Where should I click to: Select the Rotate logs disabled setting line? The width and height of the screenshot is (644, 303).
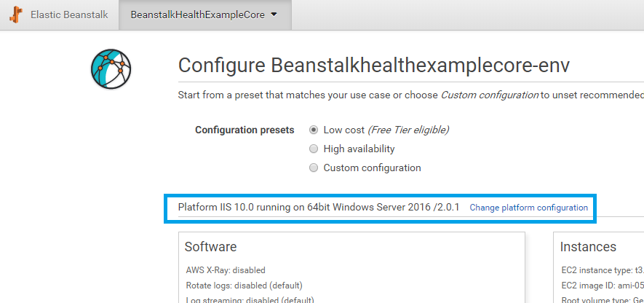(244, 285)
